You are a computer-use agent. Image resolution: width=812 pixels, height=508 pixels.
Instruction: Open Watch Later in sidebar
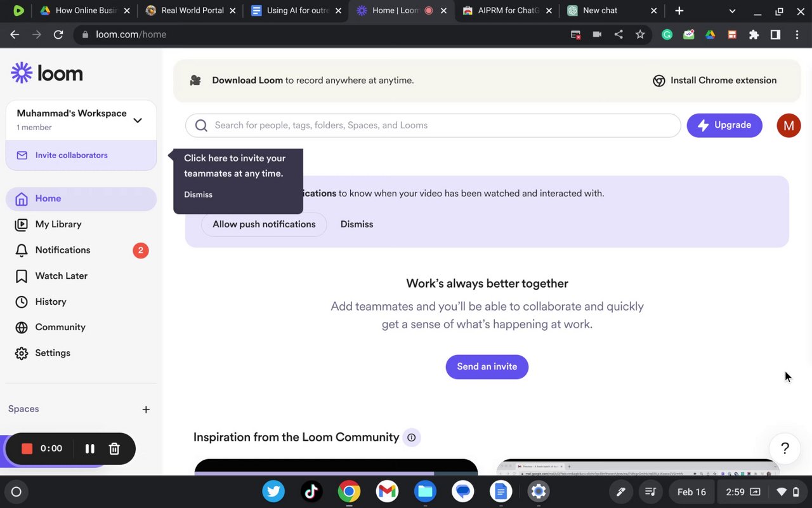[81, 276]
